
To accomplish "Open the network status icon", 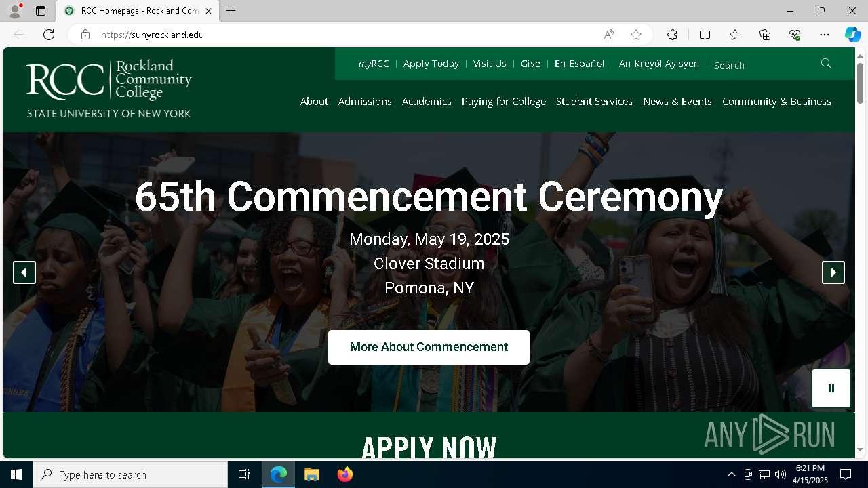I will 764,474.
